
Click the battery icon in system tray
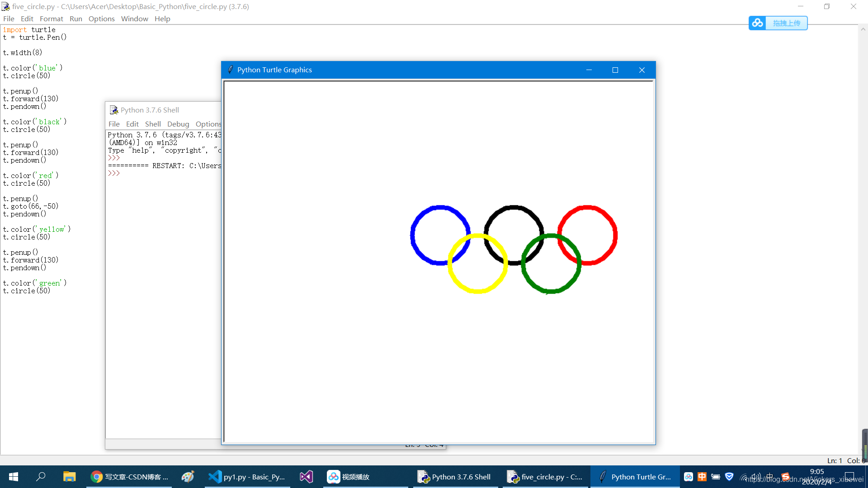[x=716, y=477]
